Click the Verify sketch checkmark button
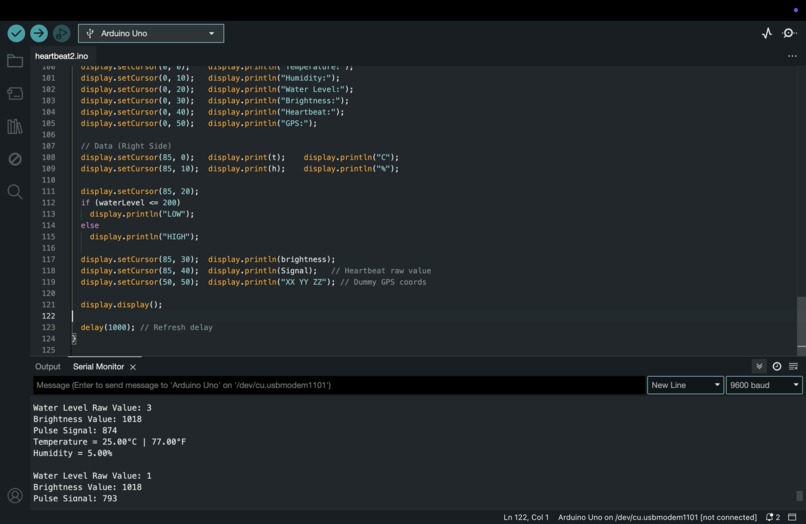The width and height of the screenshot is (806, 524). click(x=16, y=33)
